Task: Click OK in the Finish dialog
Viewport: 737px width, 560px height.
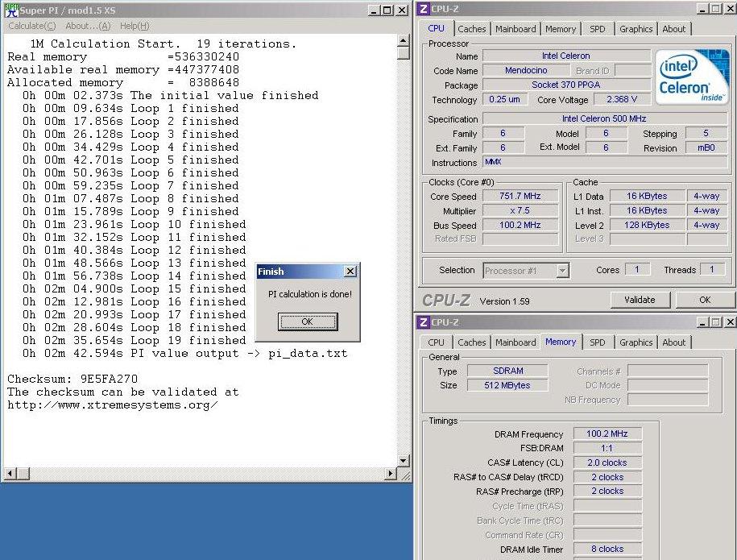Action: click(x=308, y=321)
